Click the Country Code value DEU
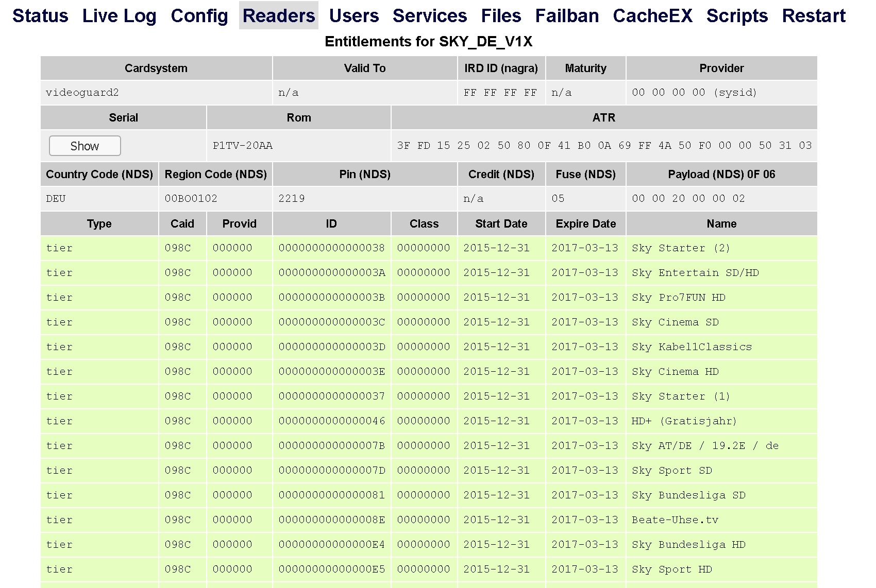This screenshot has width=876, height=588. [56, 199]
